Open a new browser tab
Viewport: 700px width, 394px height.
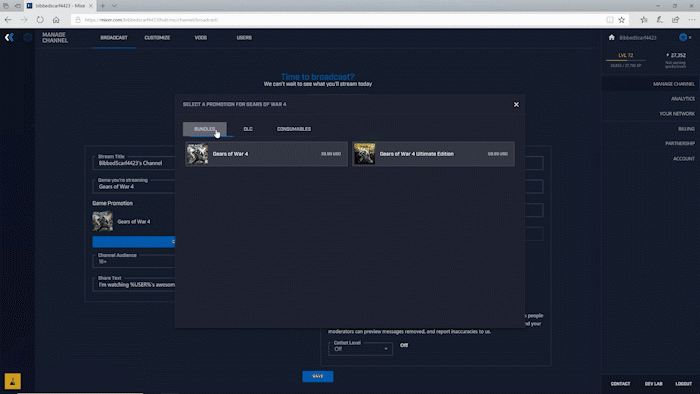103,6
